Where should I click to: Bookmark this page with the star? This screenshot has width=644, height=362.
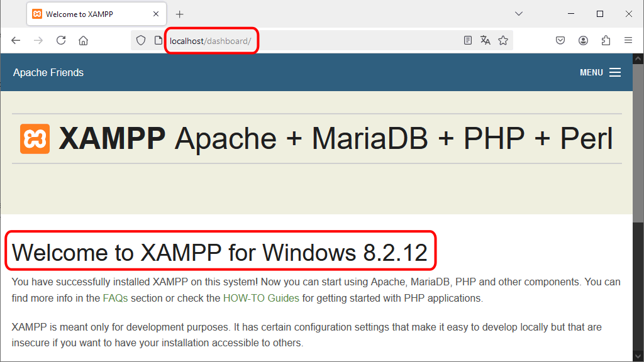pos(503,40)
